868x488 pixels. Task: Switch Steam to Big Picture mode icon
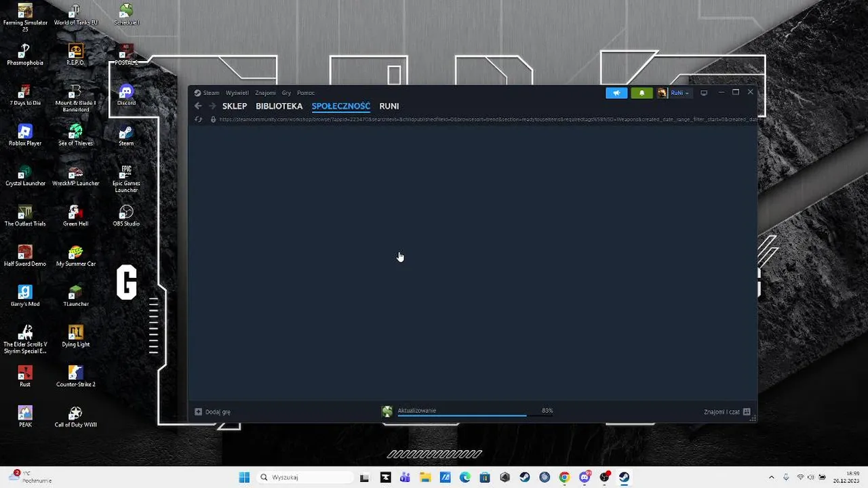coord(704,93)
